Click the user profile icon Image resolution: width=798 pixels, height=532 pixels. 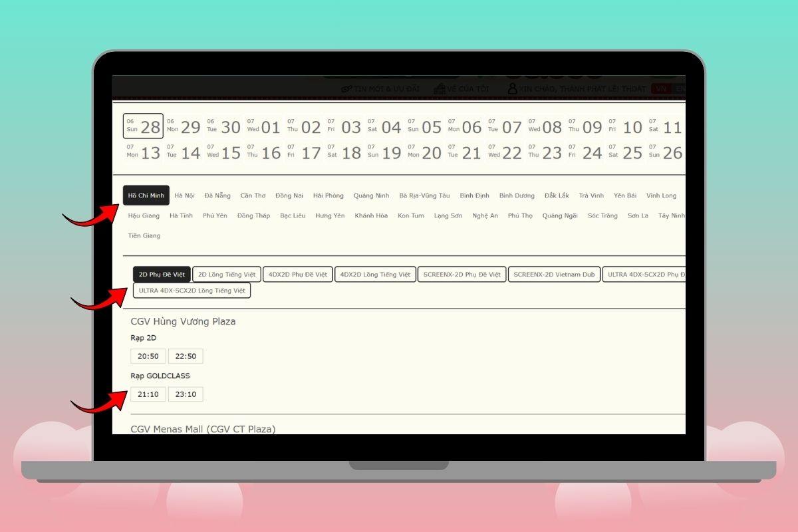pos(512,88)
